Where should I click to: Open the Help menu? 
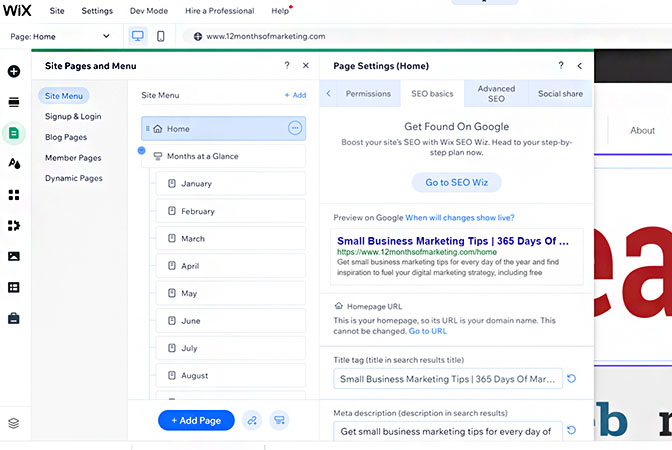tap(280, 11)
